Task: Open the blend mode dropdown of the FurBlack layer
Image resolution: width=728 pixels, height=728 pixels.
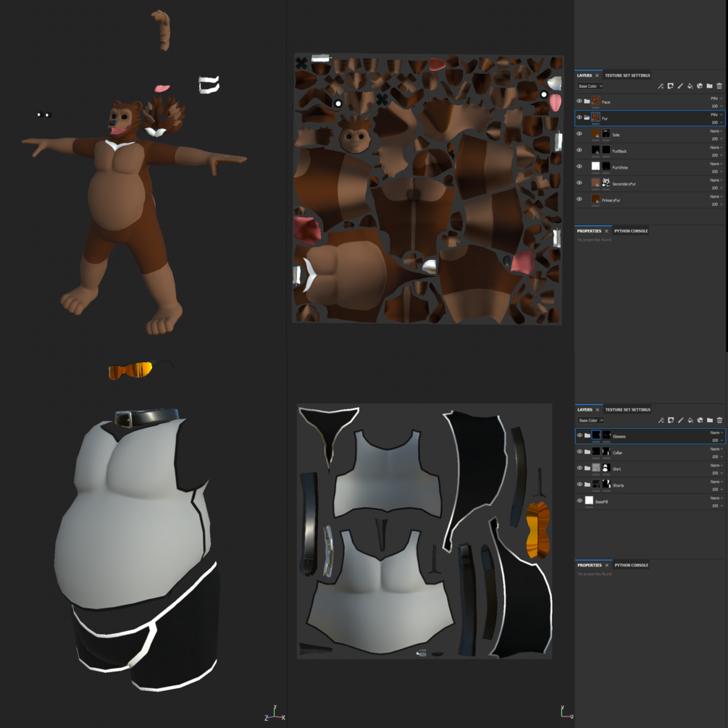Action: (716, 148)
